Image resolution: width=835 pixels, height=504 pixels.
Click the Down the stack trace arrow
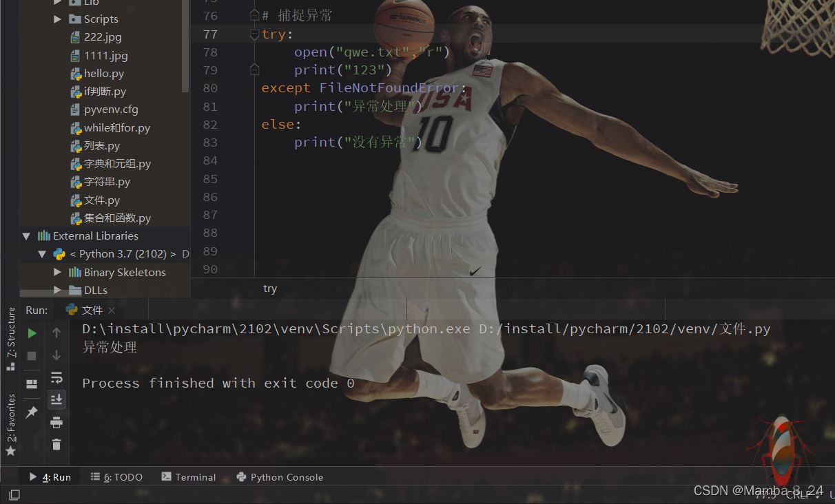point(56,356)
